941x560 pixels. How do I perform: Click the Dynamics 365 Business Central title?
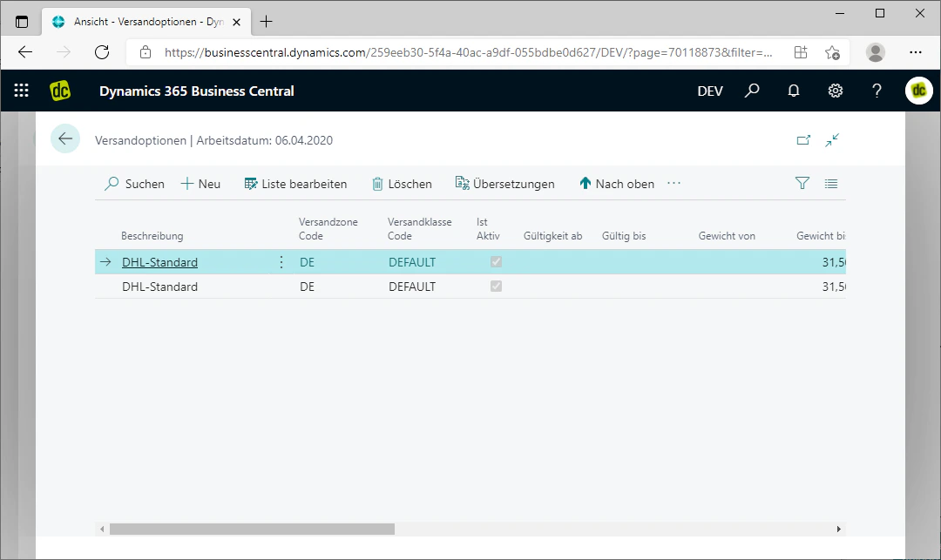point(197,91)
